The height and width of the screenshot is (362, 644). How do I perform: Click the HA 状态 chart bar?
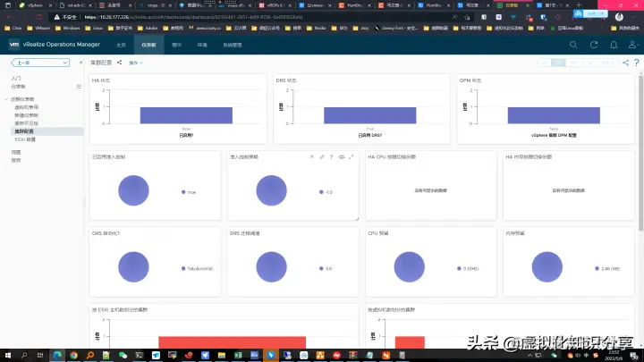coord(186,115)
